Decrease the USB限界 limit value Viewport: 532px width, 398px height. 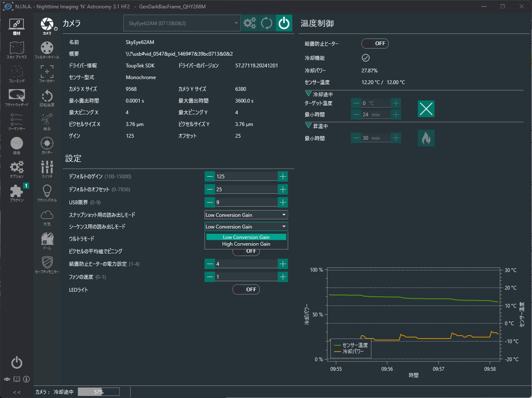[210, 203]
